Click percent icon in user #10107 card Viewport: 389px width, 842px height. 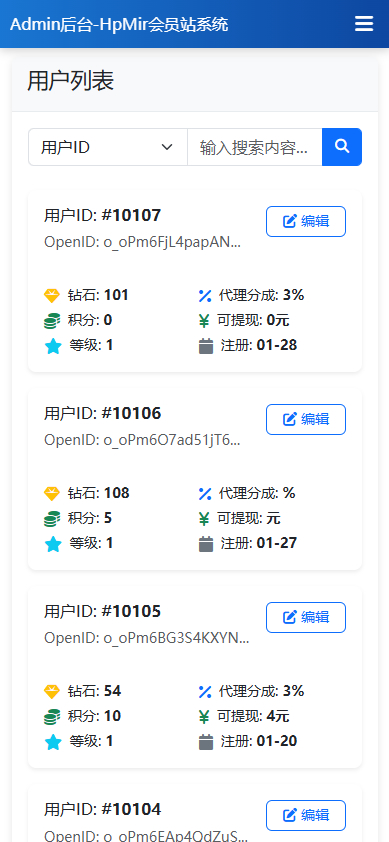point(205,295)
